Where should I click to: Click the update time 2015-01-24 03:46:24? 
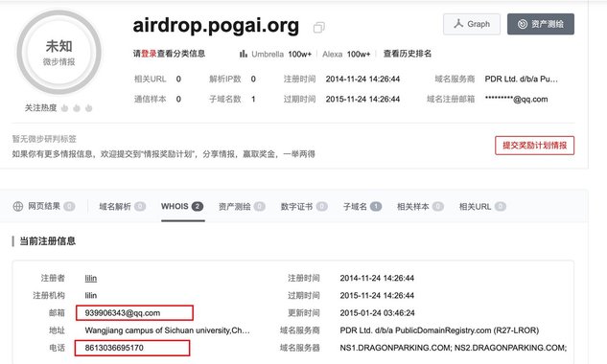378,312
